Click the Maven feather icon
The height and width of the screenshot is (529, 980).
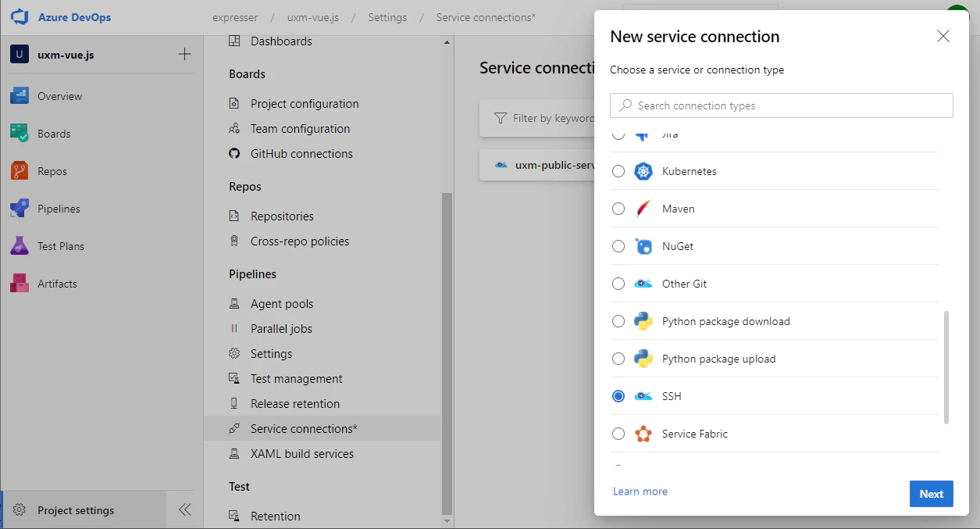(643, 209)
